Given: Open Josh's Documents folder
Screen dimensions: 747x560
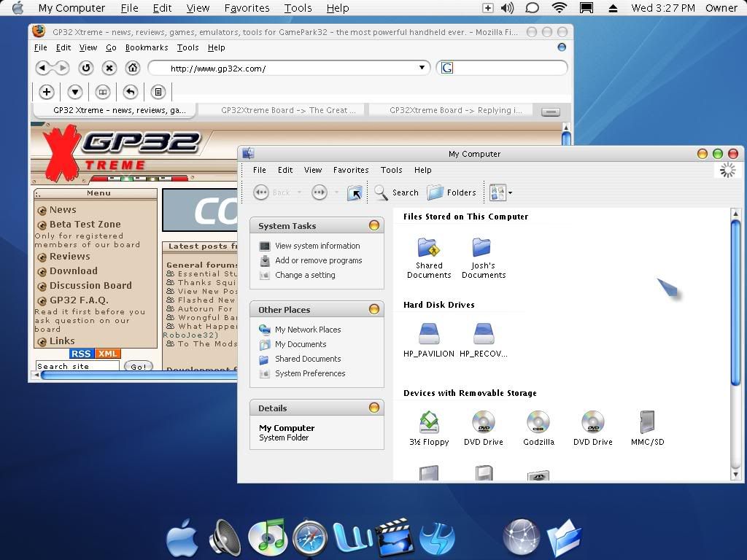Looking at the screenshot, I should pyautogui.click(x=484, y=257).
